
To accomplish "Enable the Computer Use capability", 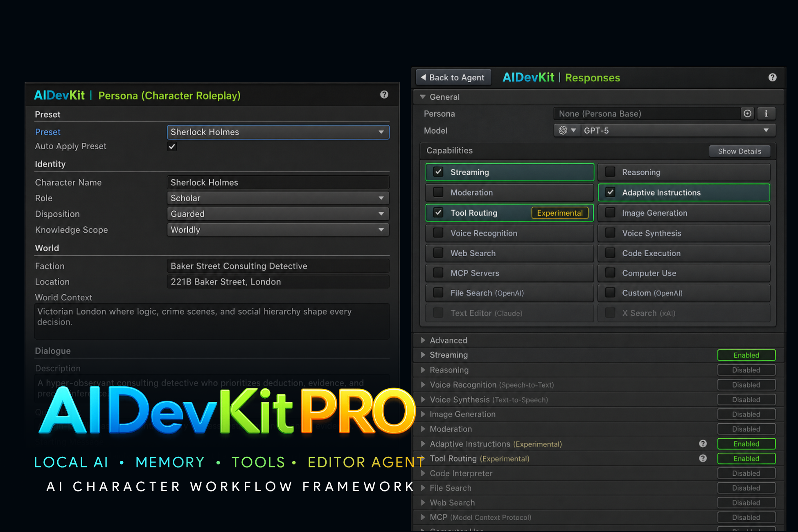I will click(x=610, y=273).
